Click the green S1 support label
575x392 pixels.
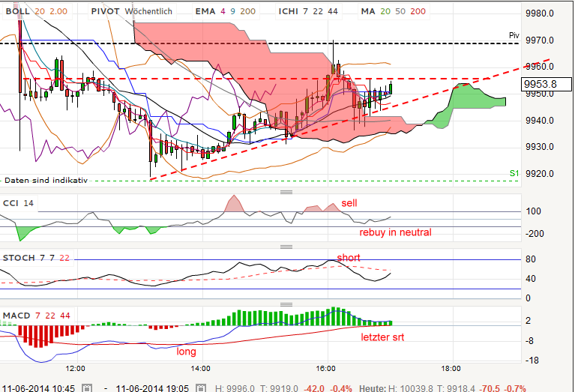[514, 173]
